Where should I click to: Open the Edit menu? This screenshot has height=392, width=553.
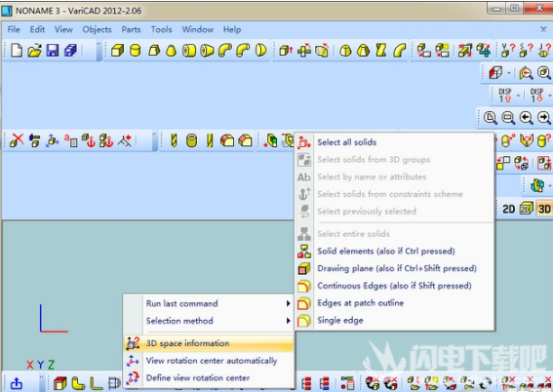coord(37,29)
